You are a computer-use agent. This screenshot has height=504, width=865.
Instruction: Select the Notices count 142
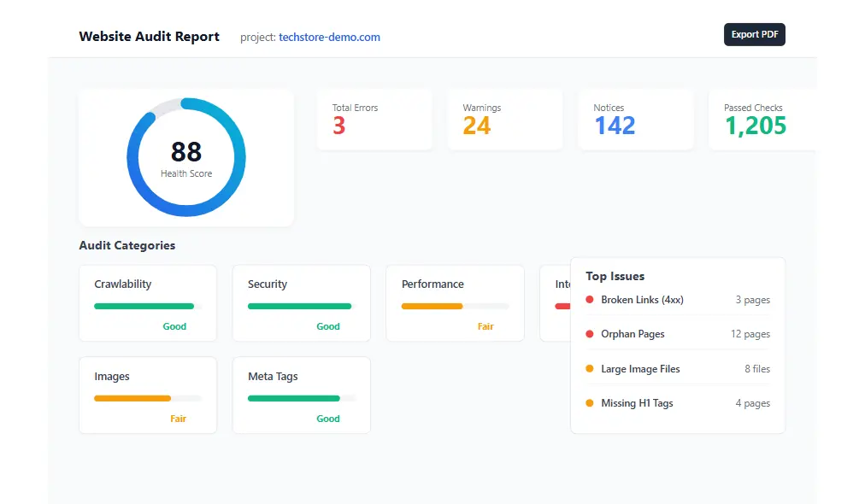[615, 126]
